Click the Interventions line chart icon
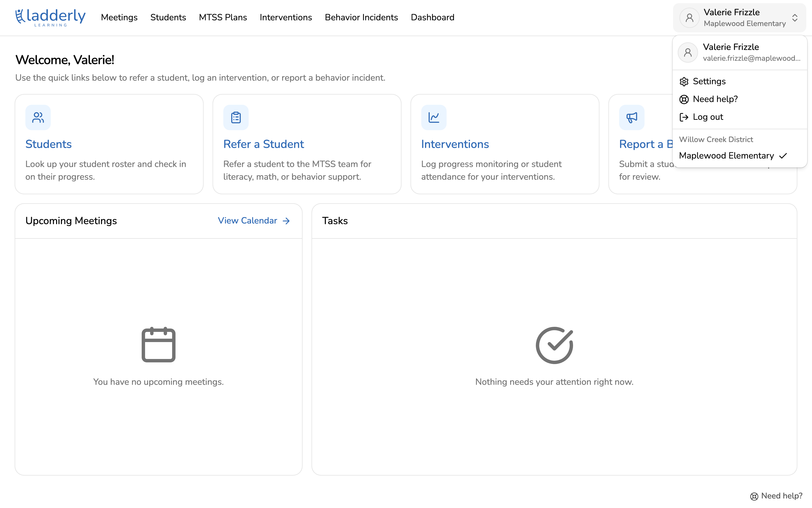The height and width of the screenshot is (508, 812). pos(434,118)
